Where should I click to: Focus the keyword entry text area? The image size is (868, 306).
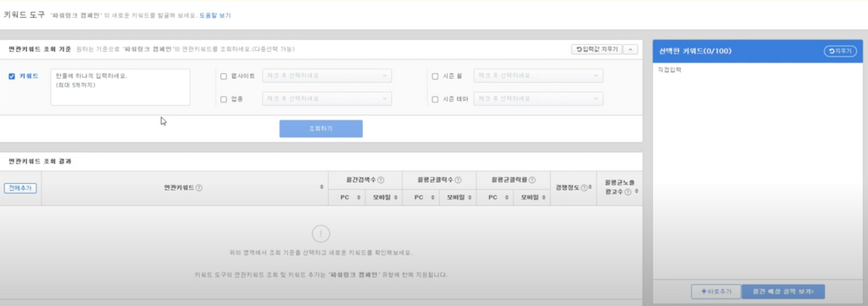pos(120,86)
